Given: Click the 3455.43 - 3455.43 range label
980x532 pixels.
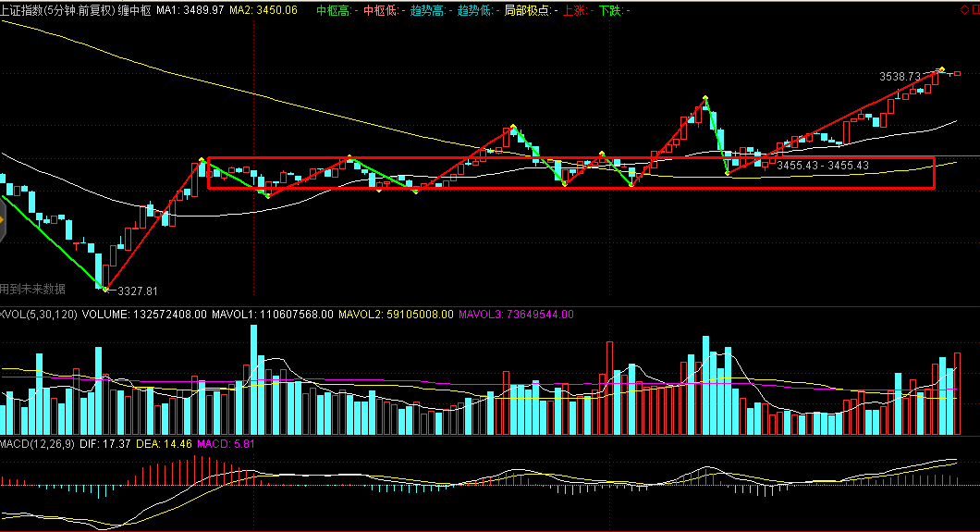Looking at the screenshot, I should [x=822, y=166].
